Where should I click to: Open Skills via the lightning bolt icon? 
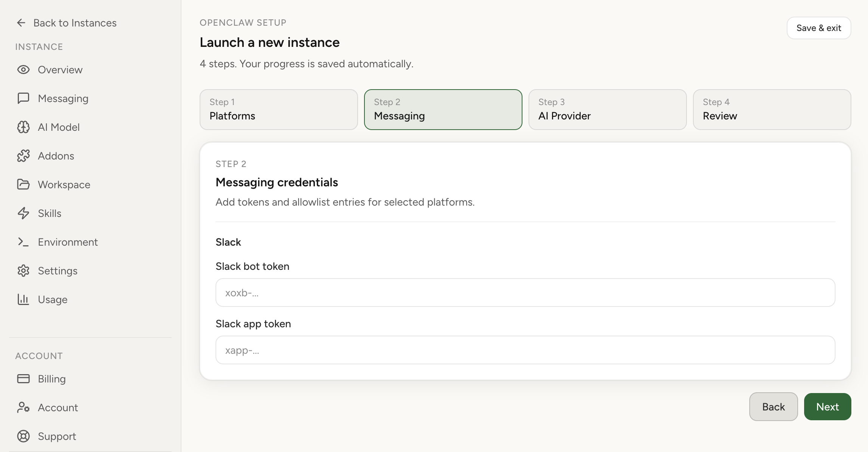tap(23, 214)
